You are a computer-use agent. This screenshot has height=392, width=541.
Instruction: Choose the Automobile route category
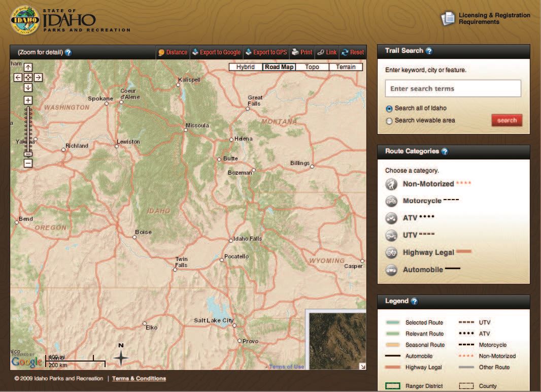[x=423, y=270]
